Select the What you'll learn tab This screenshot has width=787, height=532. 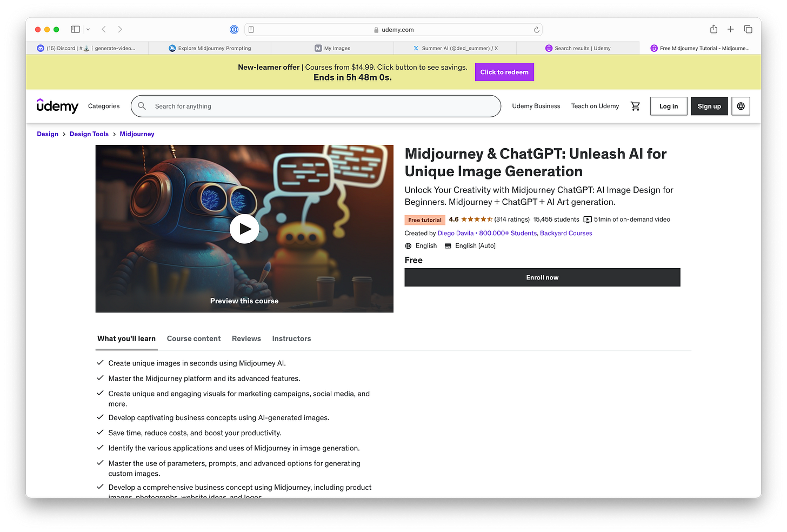coord(126,338)
